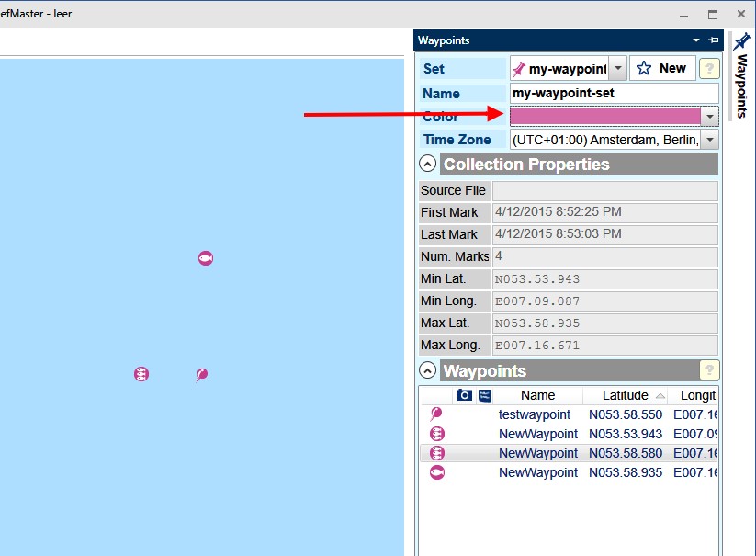Open the Set dropdown list
Screen dimensions: 756x556
click(x=617, y=69)
